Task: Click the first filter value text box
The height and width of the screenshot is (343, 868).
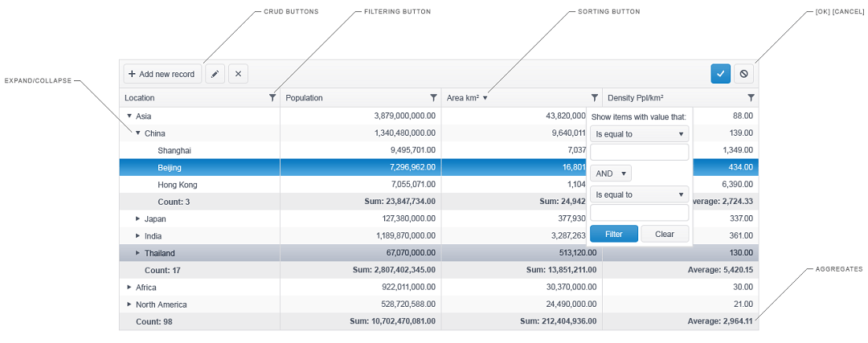Action: tap(640, 152)
